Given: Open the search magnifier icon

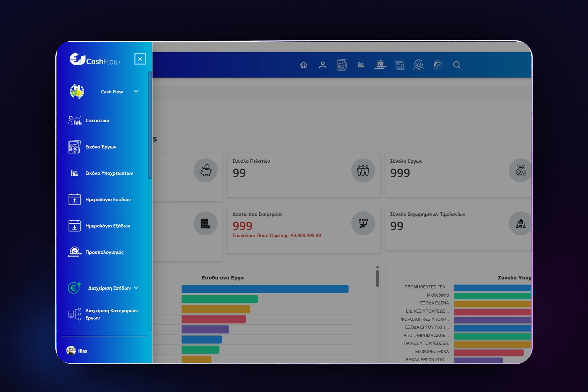Looking at the screenshot, I should (457, 65).
